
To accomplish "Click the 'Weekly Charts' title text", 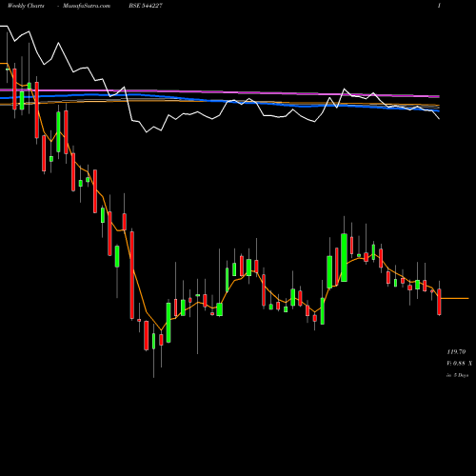I will point(26,6).
